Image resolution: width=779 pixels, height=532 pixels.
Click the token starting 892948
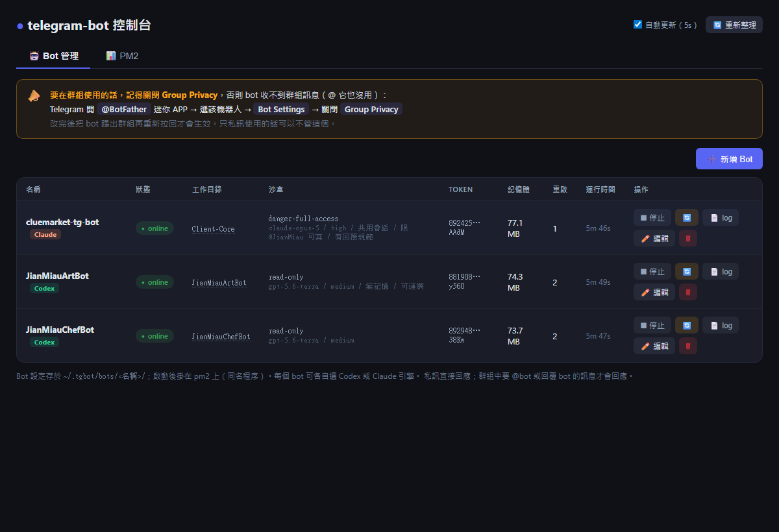[465, 335]
